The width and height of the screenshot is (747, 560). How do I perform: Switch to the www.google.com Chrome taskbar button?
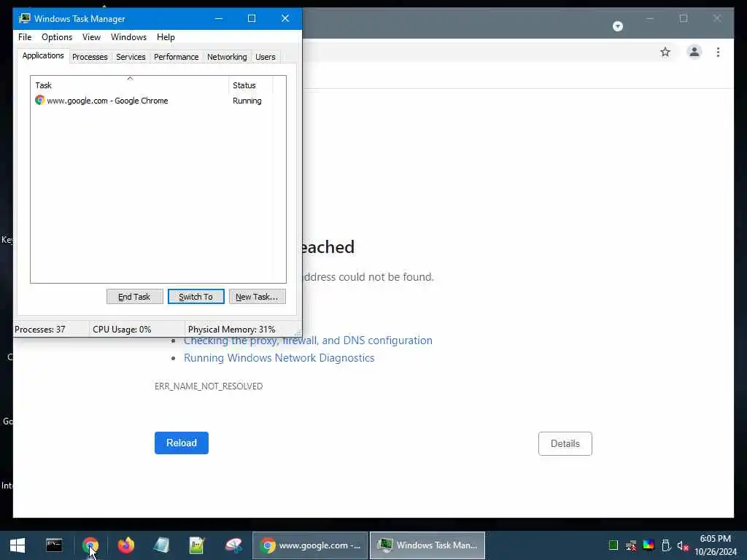point(309,545)
